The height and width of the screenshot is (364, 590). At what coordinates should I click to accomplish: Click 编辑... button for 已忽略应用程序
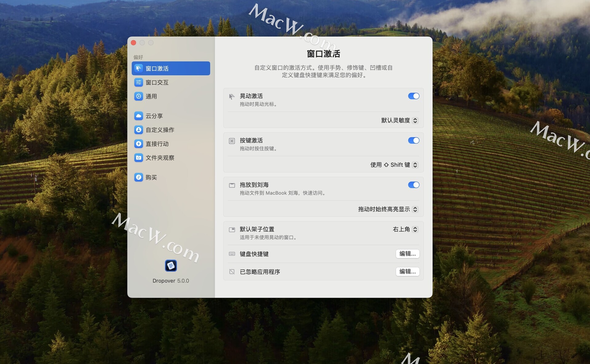click(407, 272)
